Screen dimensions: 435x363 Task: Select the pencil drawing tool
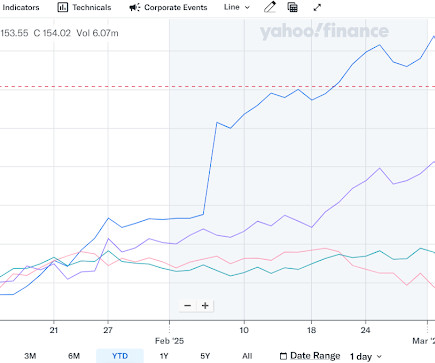point(270,7)
